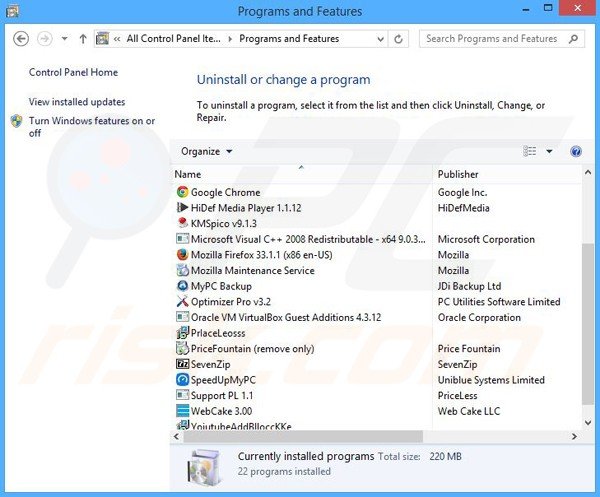
Task: Click the WebCake 3.00 icon
Action: [x=183, y=411]
